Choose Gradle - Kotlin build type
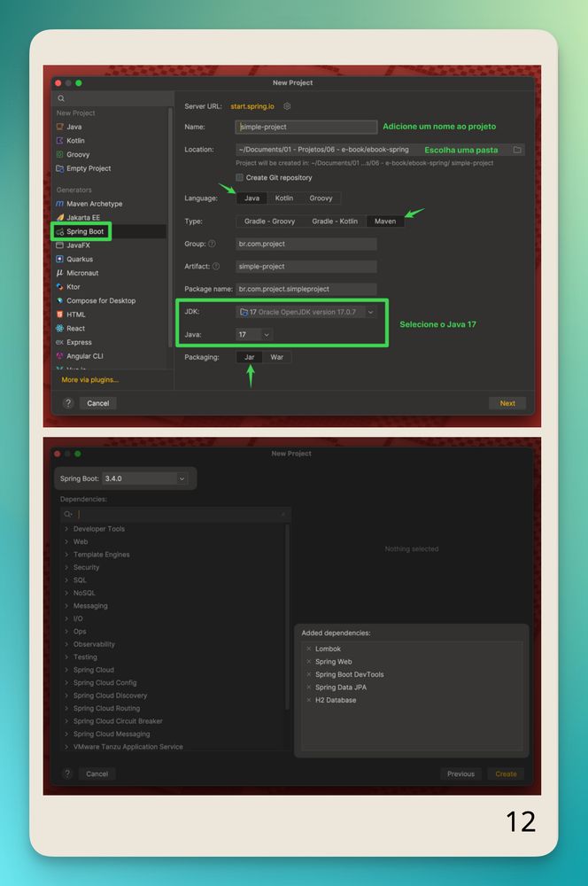This screenshot has width=588, height=886. pos(335,221)
